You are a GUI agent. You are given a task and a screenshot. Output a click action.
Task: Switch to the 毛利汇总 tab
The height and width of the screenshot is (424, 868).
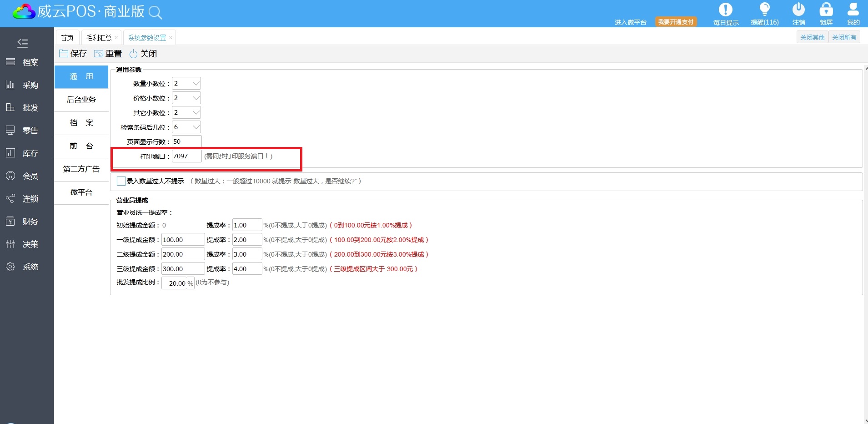pyautogui.click(x=99, y=38)
